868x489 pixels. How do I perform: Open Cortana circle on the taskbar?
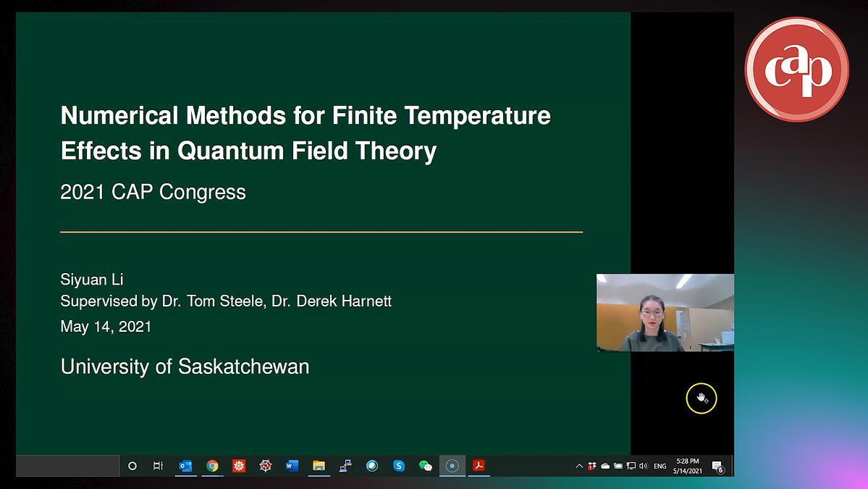point(132,466)
